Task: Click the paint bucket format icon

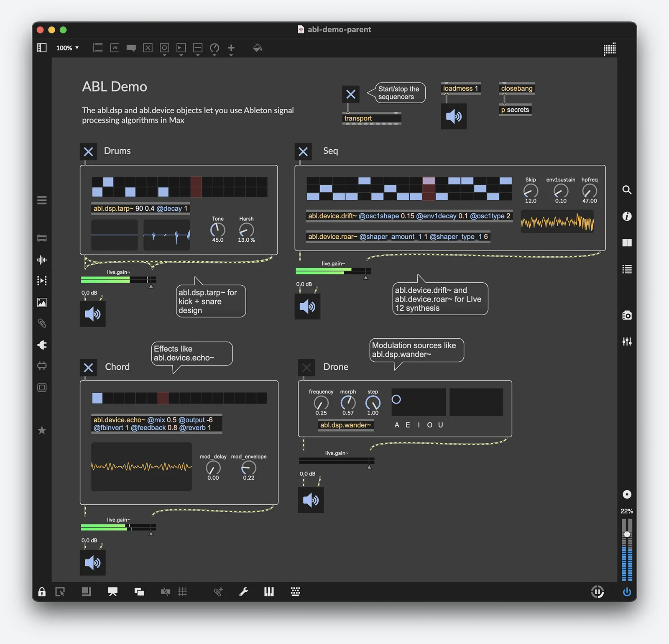Action: click(x=258, y=48)
